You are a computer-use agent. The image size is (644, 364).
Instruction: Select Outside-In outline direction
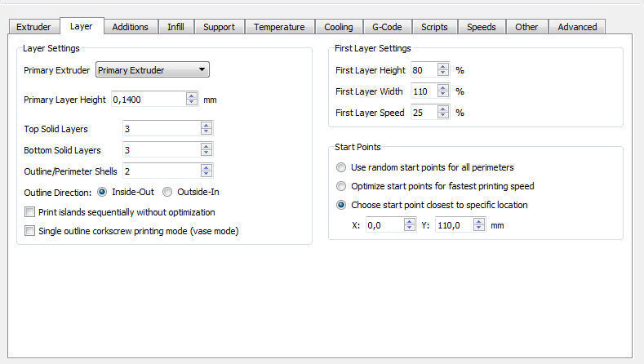click(x=167, y=193)
